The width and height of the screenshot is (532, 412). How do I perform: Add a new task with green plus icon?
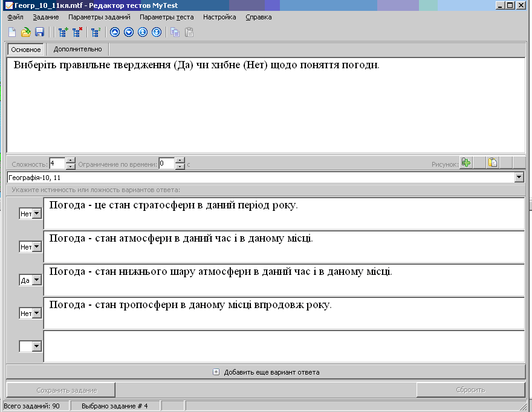click(63, 32)
